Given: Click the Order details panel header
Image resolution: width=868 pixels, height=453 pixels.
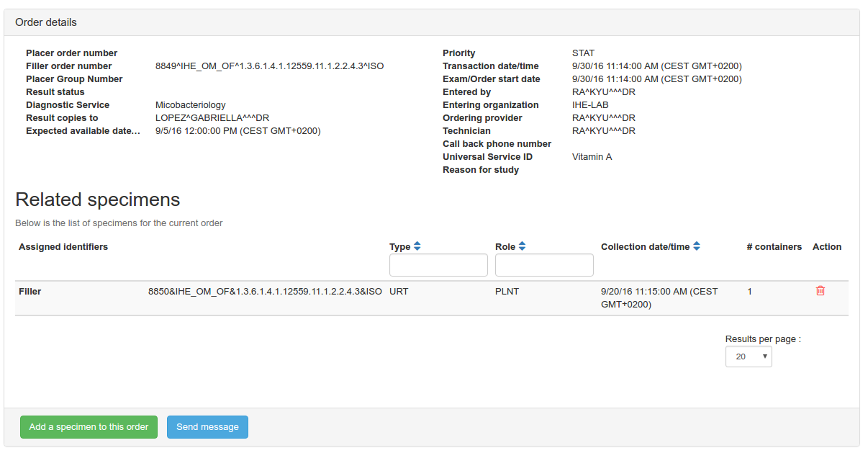Looking at the screenshot, I should click(46, 22).
